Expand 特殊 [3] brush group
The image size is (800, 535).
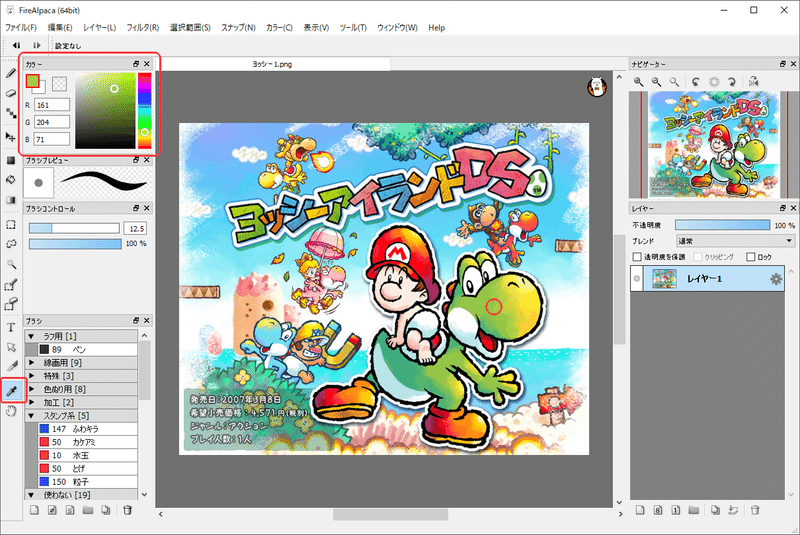click(32, 376)
